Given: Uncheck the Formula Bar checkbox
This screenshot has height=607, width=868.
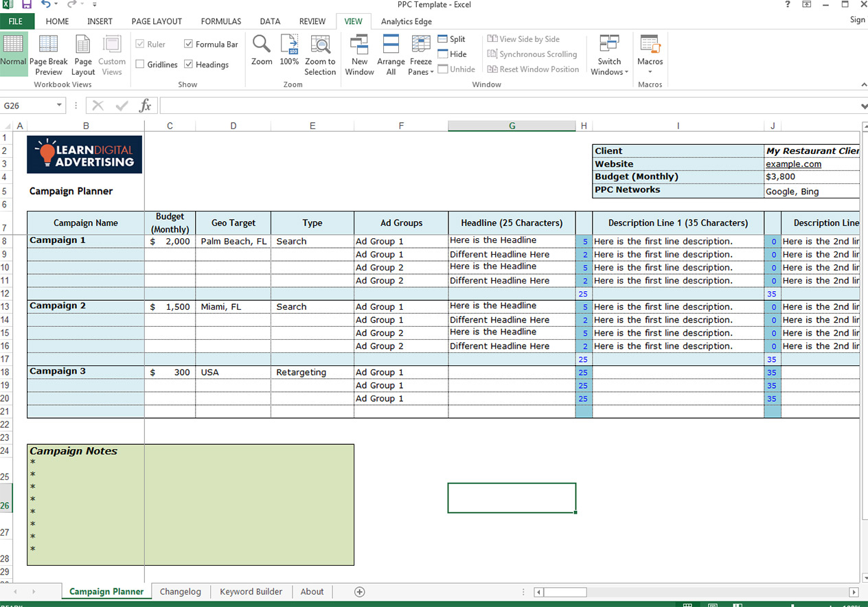Looking at the screenshot, I should pos(189,44).
